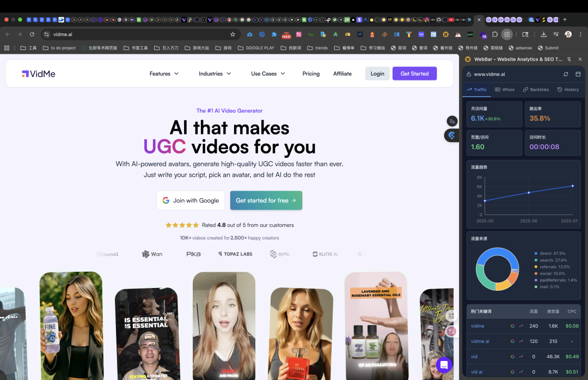
Task: Expand the Features dropdown menu
Action: 164,73
